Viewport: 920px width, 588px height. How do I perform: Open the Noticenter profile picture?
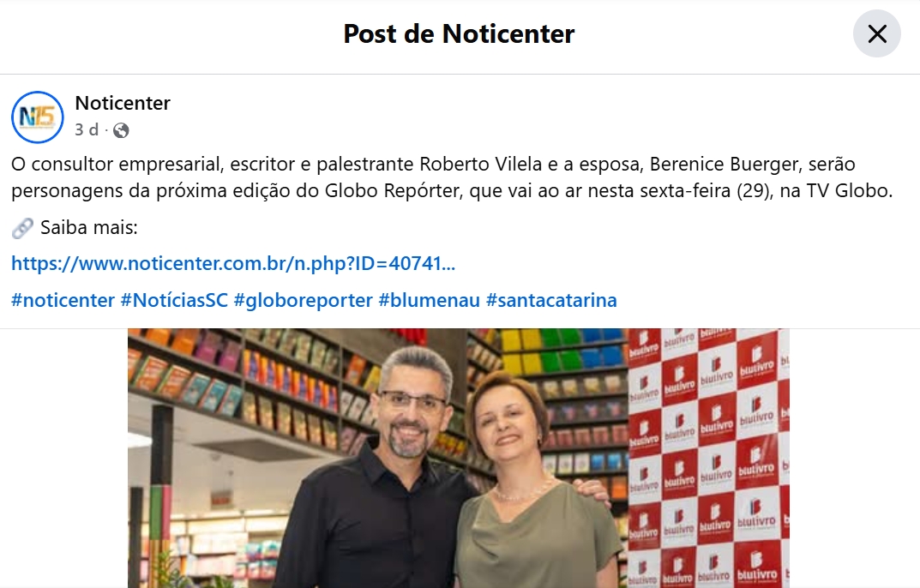coord(38,117)
